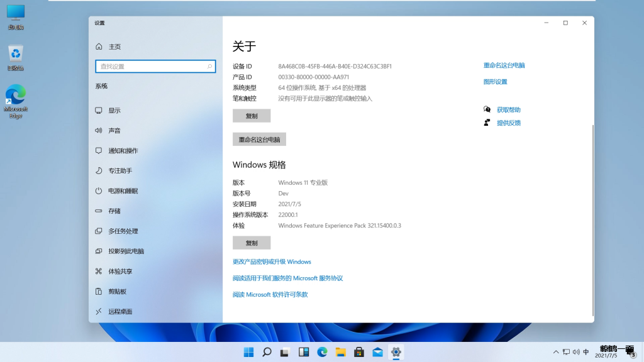Open 显示 display settings
Screen dimensions: 644x362
(114, 111)
